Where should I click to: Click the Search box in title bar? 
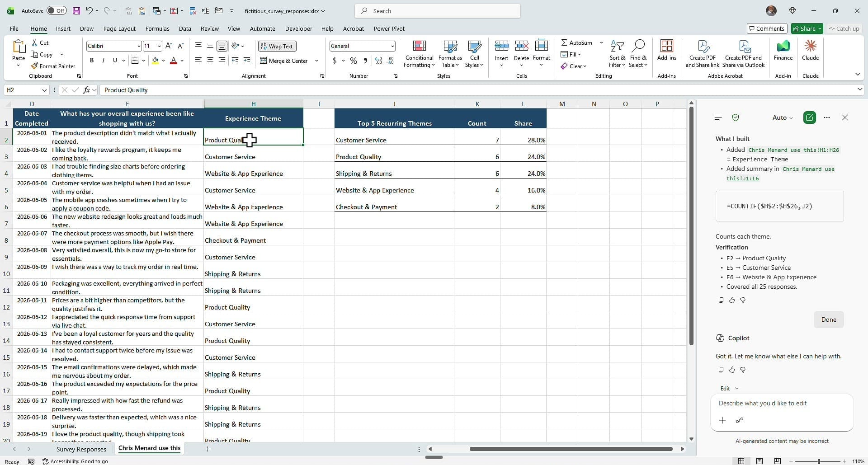click(x=438, y=11)
